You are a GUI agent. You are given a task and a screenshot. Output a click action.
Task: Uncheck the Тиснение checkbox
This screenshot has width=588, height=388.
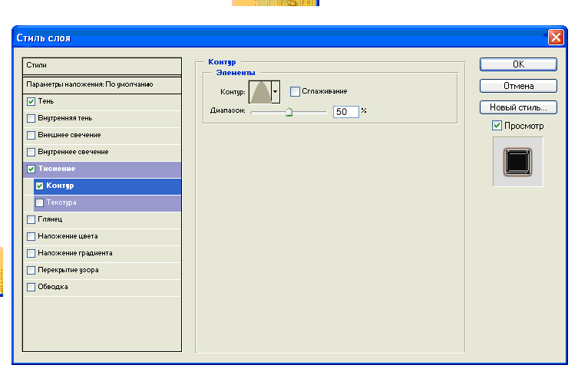click(31, 169)
